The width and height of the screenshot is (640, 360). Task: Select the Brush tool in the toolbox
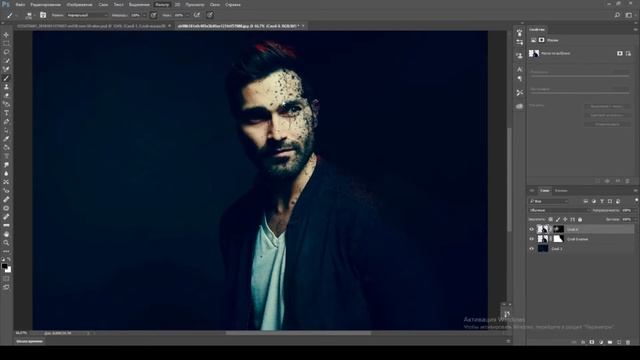coord(6,78)
